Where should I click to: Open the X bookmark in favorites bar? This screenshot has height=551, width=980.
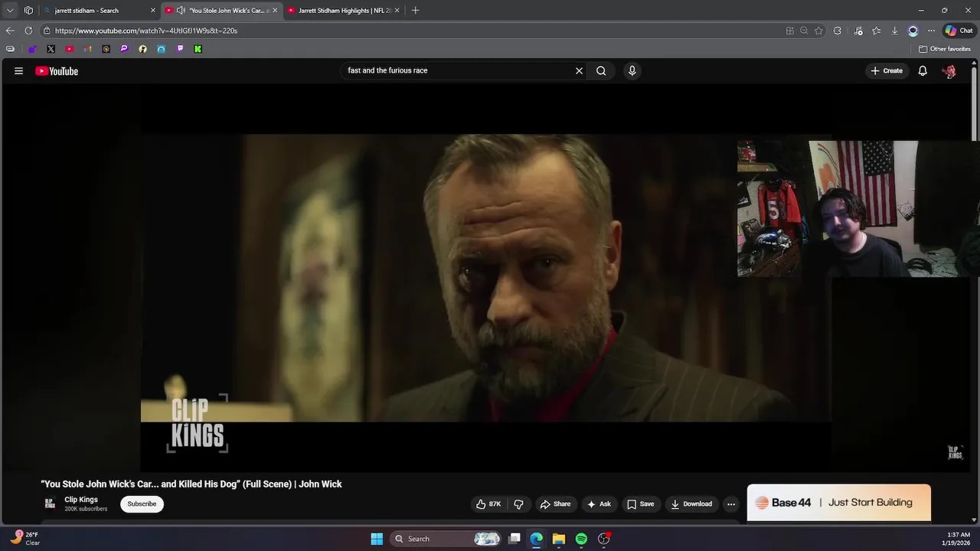point(51,49)
